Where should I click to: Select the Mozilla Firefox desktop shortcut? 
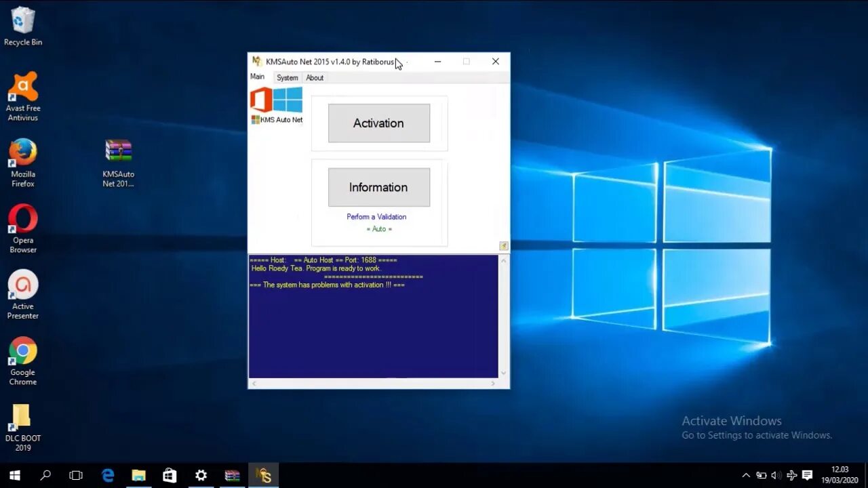coord(23,163)
